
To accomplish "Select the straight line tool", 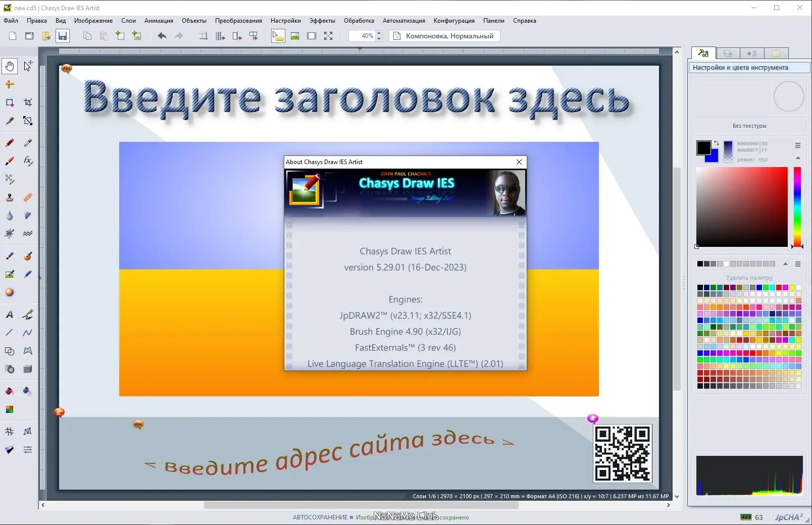I will pos(10,333).
